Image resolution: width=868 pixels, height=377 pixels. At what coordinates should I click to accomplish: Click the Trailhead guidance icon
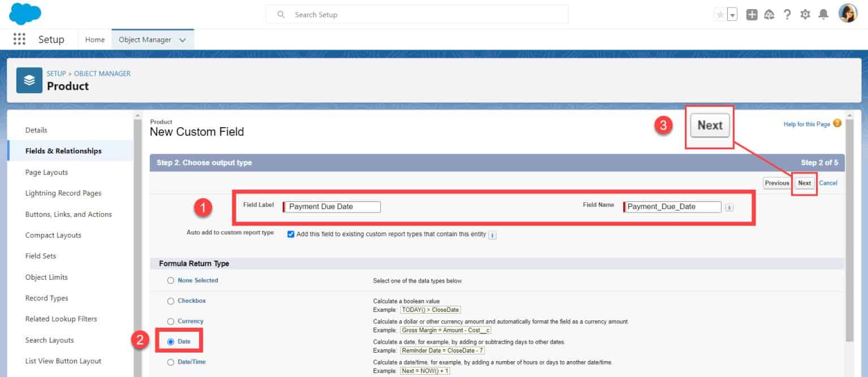coord(769,15)
